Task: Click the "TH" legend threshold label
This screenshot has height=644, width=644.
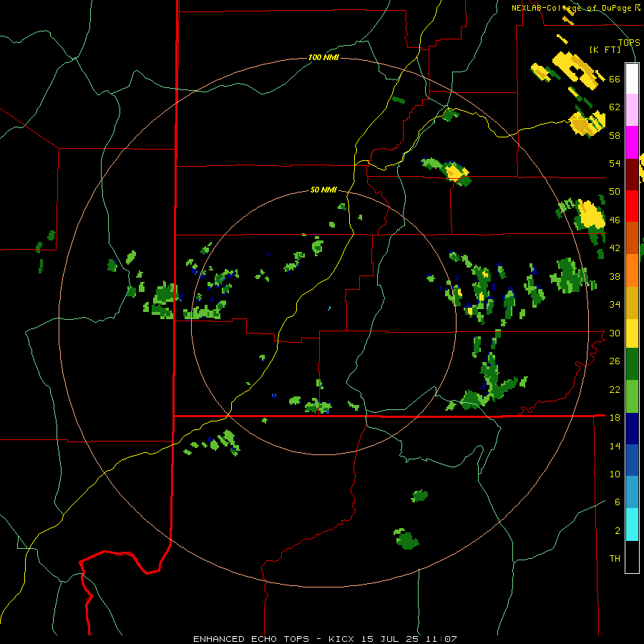Action: [615, 559]
